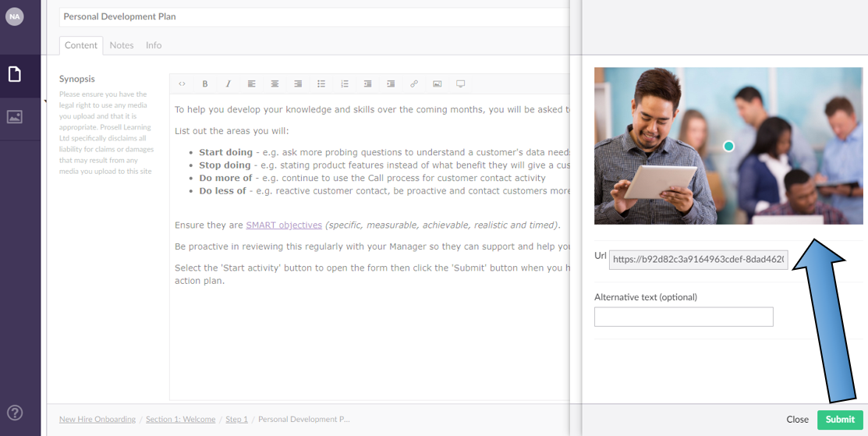Image resolution: width=868 pixels, height=436 pixels.
Task: Click the teal focal point dot on image
Action: [729, 146]
